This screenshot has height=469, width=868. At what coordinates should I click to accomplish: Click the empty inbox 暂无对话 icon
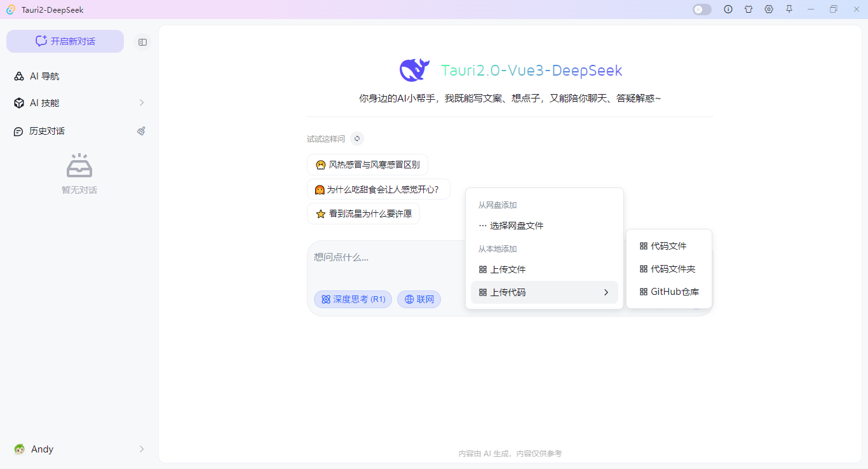(x=79, y=166)
